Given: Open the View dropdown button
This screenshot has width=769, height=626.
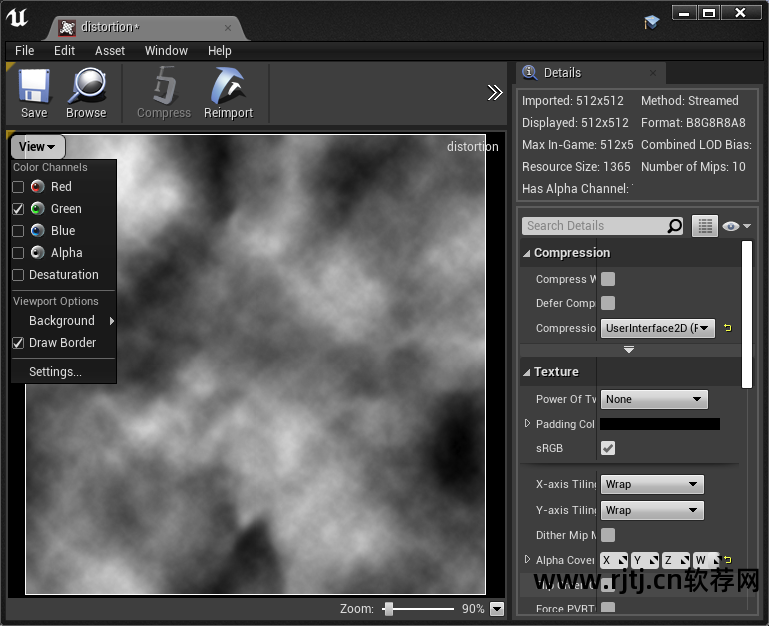Looking at the screenshot, I should [38, 147].
